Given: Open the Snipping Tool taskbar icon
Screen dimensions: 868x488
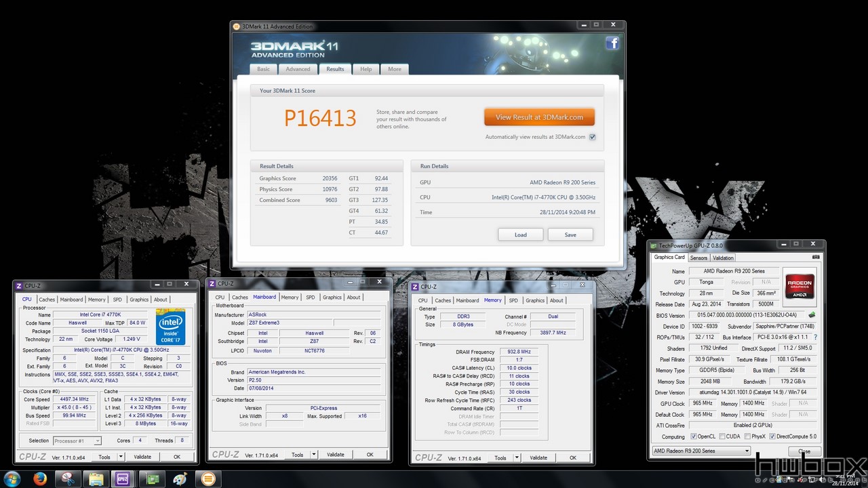Looking at the screenshot, I should tap(68, 479).
